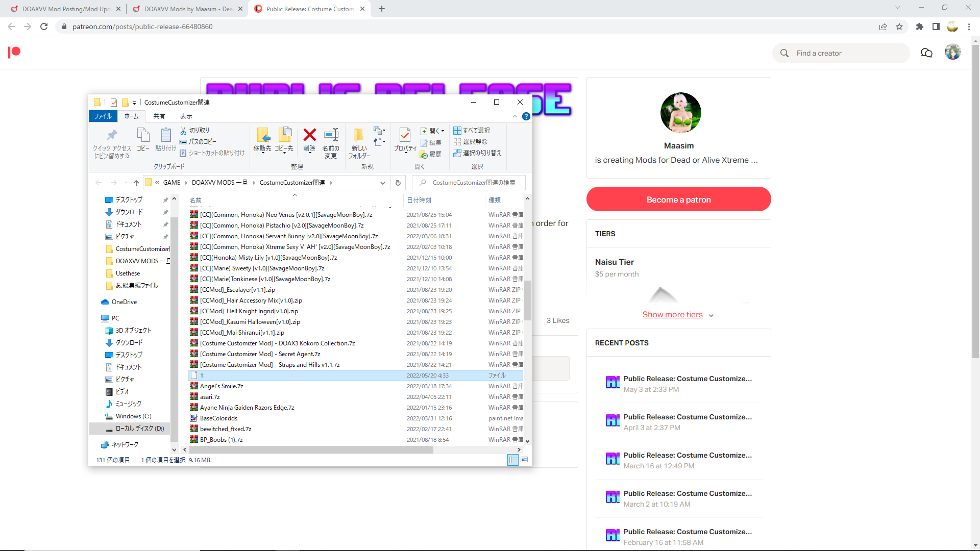Click the Maasim creator name link
The height and width of the screenshot is (551, 980).
pos(678,146)
